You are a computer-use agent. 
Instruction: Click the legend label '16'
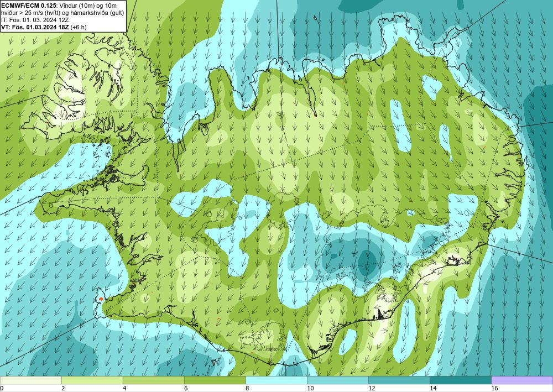[494, 388]
